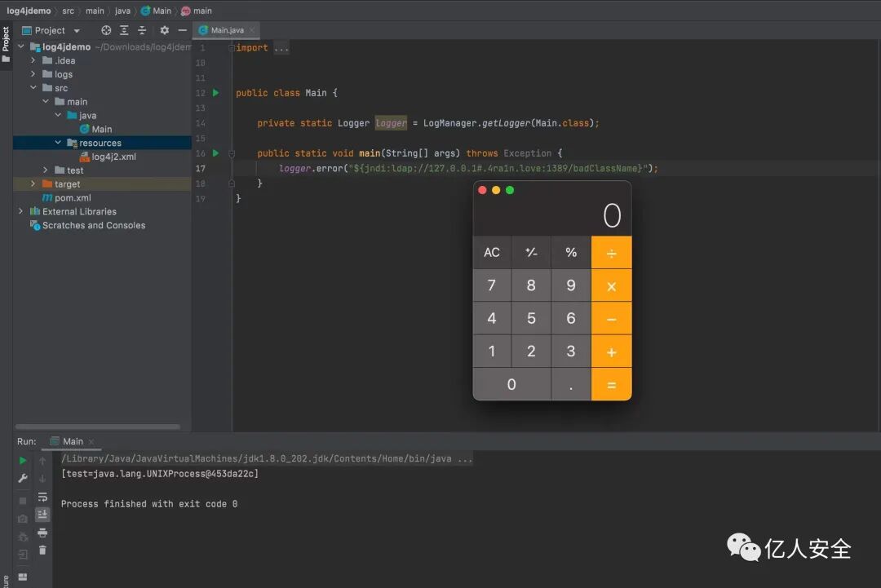Click the Calculator divide button
This screenshot has width=881, height=588.
coord(611,253)
